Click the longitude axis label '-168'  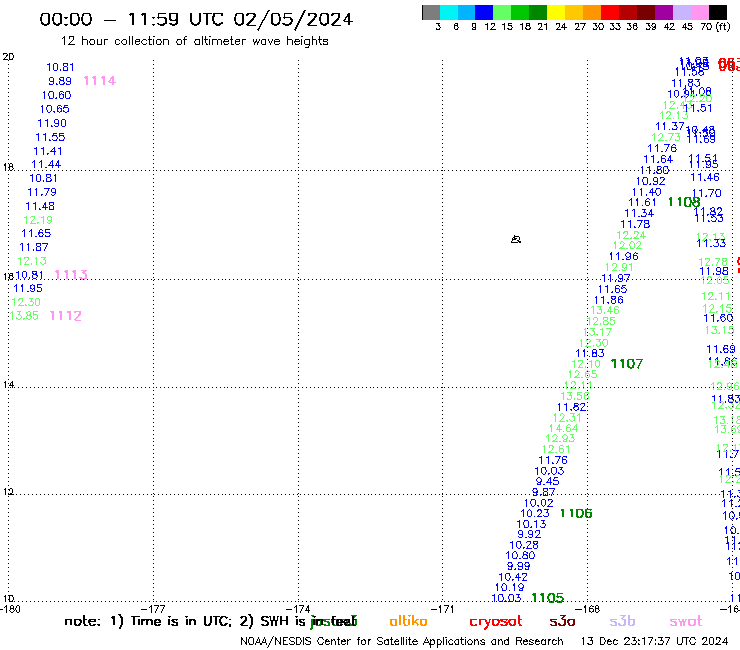point(588,609)
